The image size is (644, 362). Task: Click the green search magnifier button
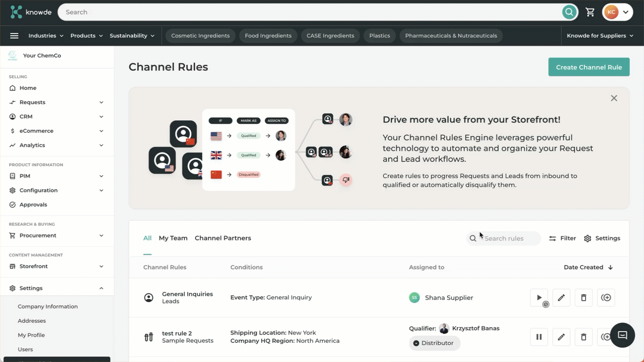(569, 12)
